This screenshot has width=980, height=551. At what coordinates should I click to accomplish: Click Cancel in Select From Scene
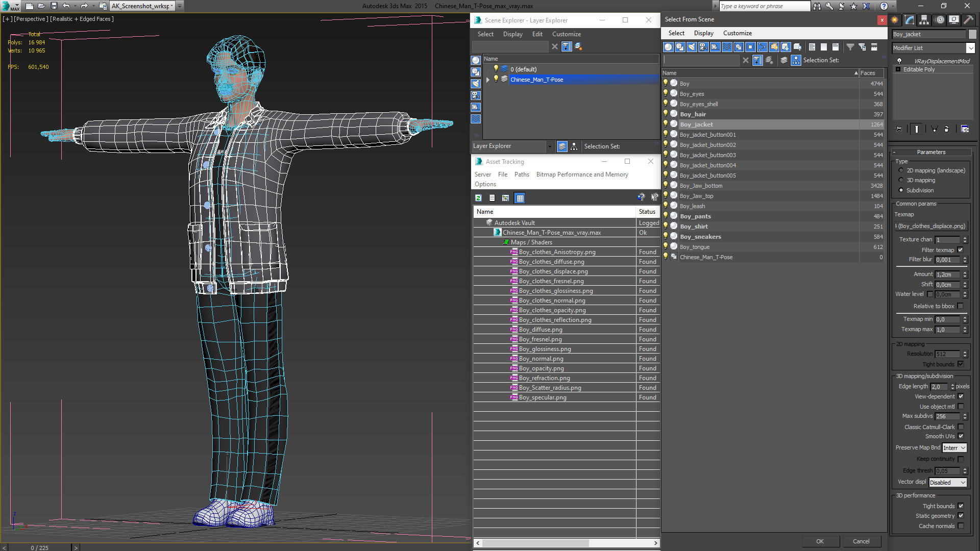(x=861, y=541)
